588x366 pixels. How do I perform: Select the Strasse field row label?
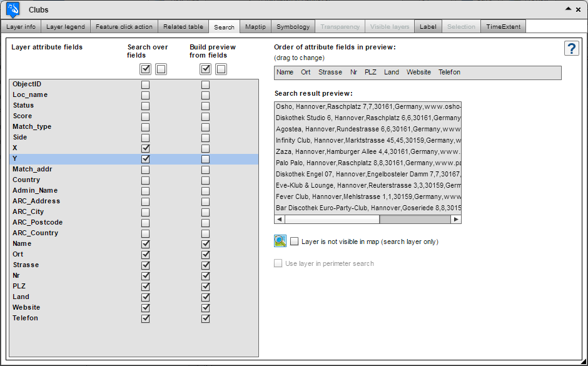point(26,265)
